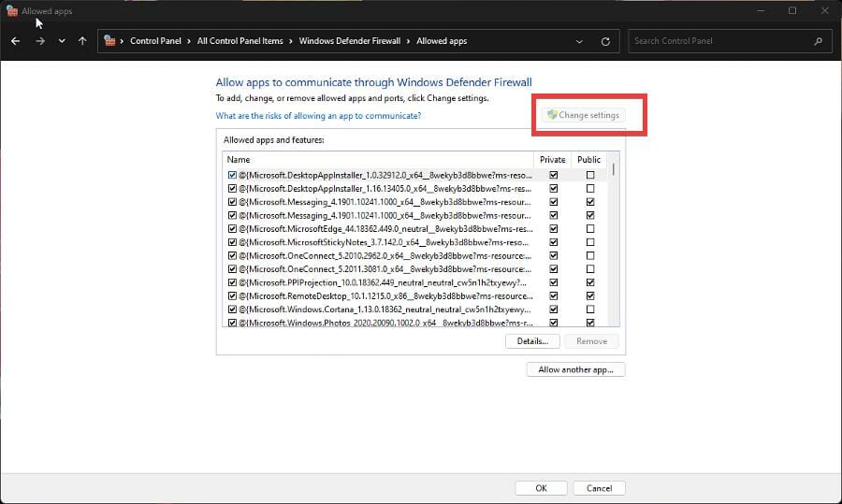Viewport: 842px width, 504px height.
Task: Maximize the Allowed apps window
Action: (x=792, y=10)
